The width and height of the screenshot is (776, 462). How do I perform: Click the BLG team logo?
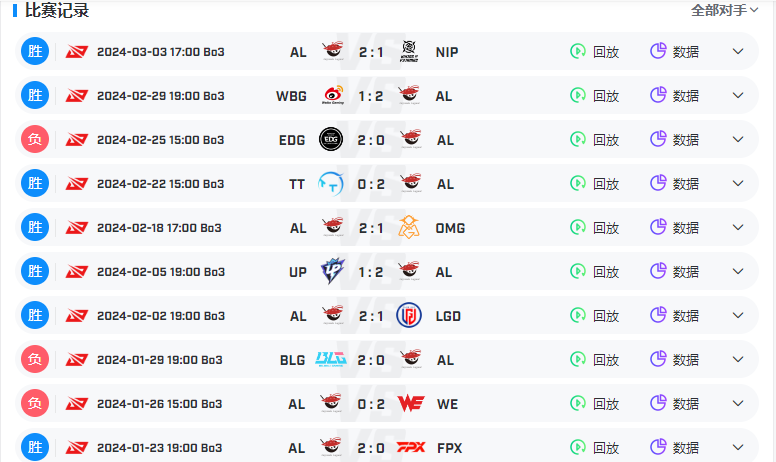[x=331, y=360]
